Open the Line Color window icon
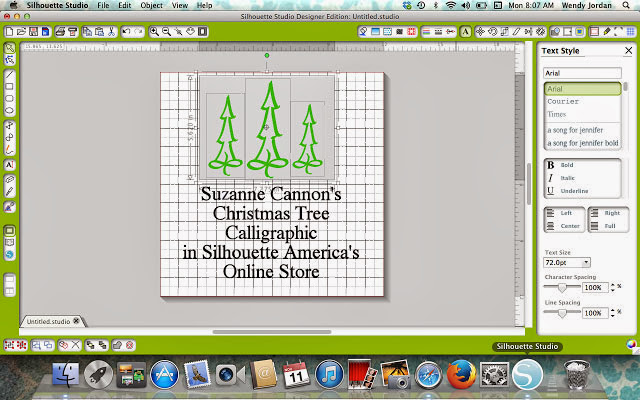This screenshot has height=400, width=640. pyautogui.click(x=426, y=32)
